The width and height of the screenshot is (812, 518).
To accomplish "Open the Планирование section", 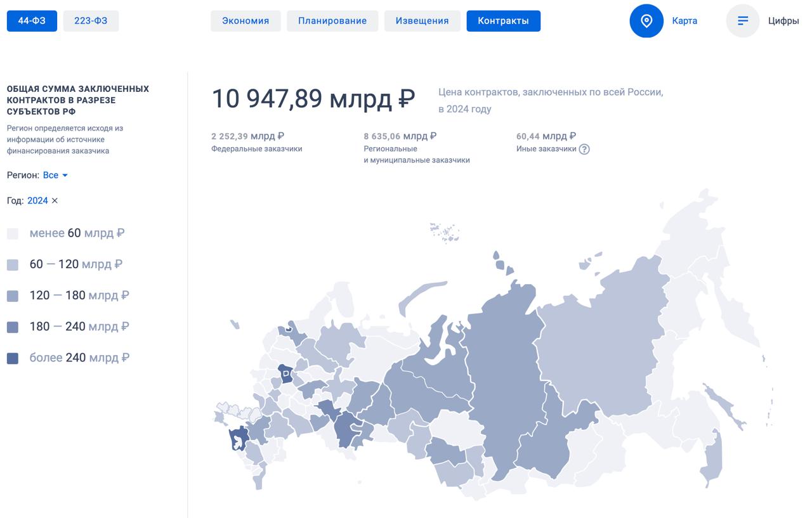I will (x=332, y=20).
